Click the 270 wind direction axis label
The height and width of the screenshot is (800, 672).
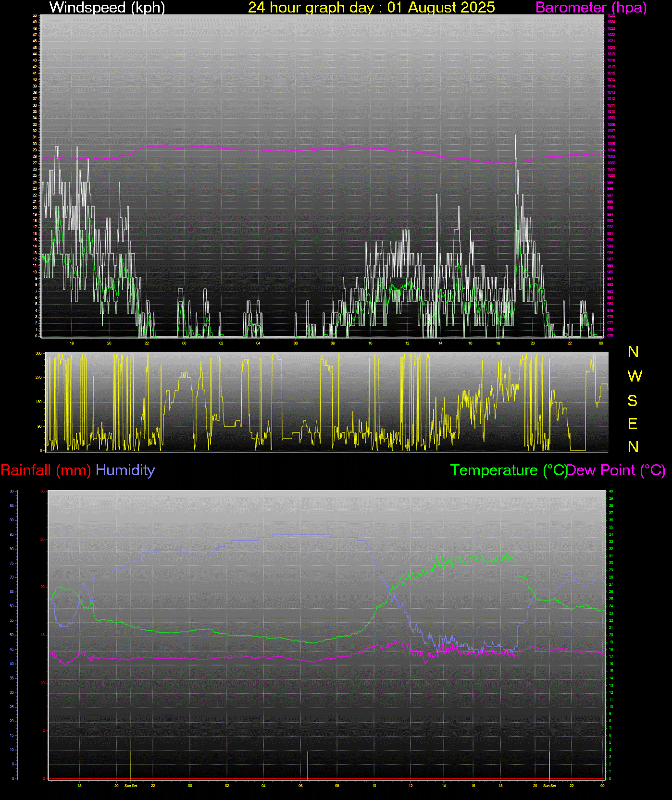tap(38, 378)
